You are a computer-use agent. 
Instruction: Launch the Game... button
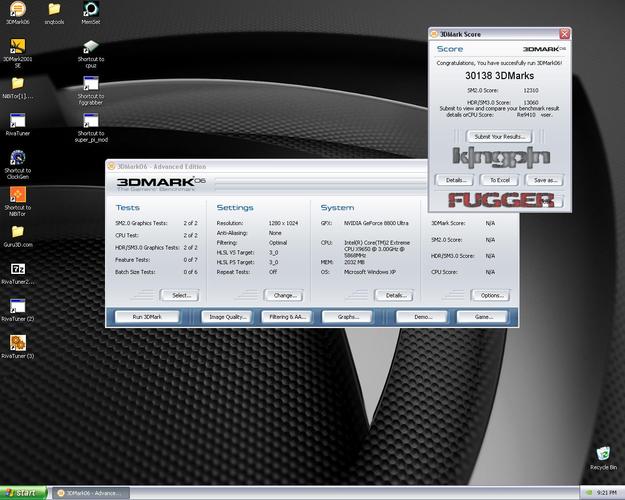[x=482, y=317]
